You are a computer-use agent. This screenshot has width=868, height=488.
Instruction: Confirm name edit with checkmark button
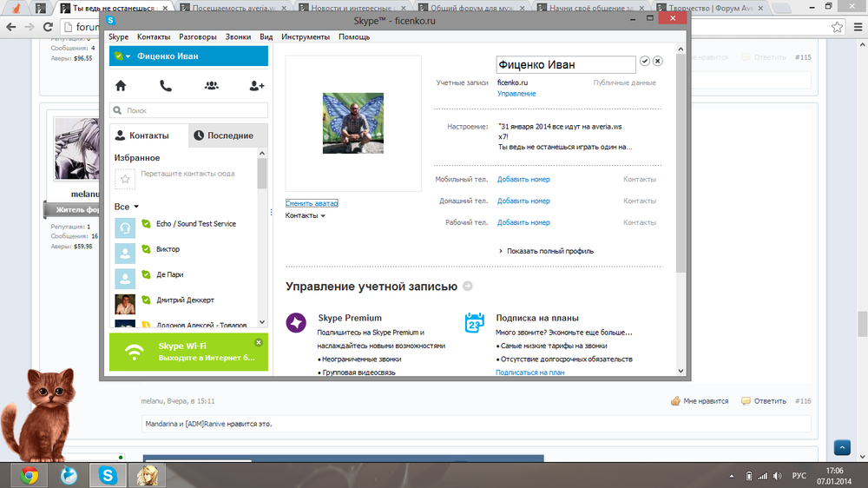point(644,61)
